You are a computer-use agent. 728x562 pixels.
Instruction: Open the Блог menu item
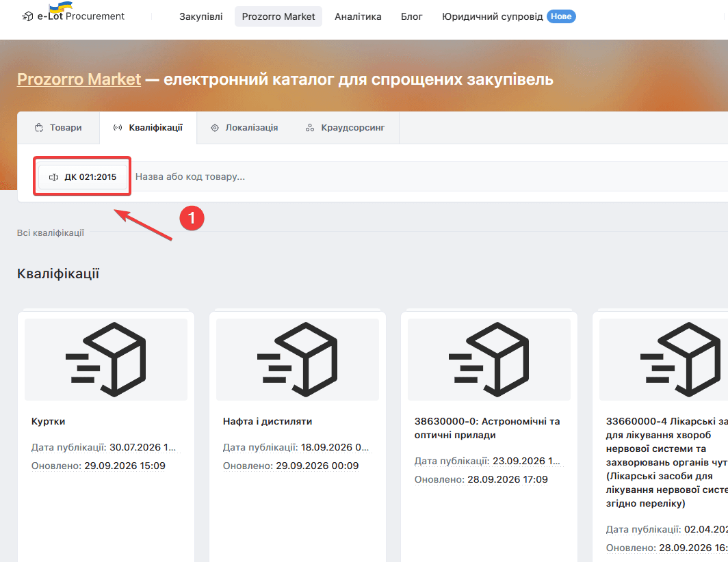tap(411, 16)
